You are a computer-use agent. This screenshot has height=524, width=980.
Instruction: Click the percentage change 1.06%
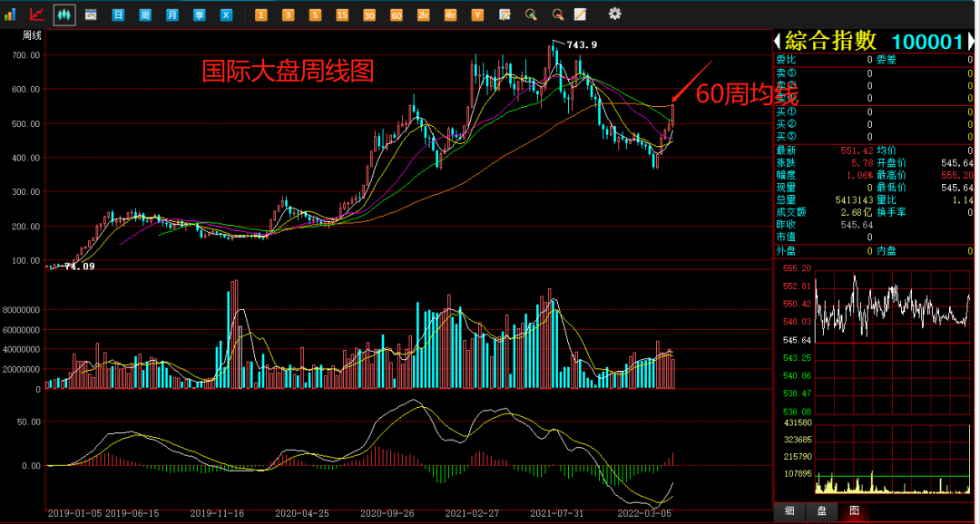pos(859,175)
